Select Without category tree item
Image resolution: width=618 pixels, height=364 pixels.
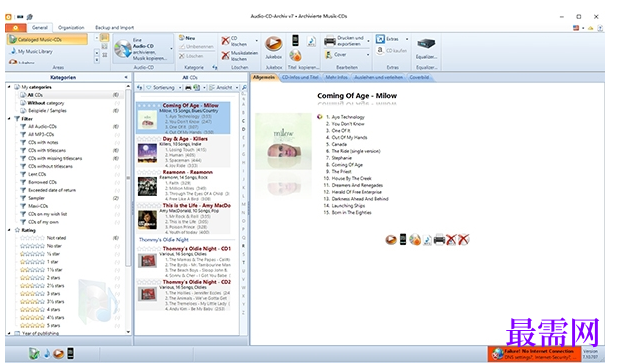coord(46,103)
